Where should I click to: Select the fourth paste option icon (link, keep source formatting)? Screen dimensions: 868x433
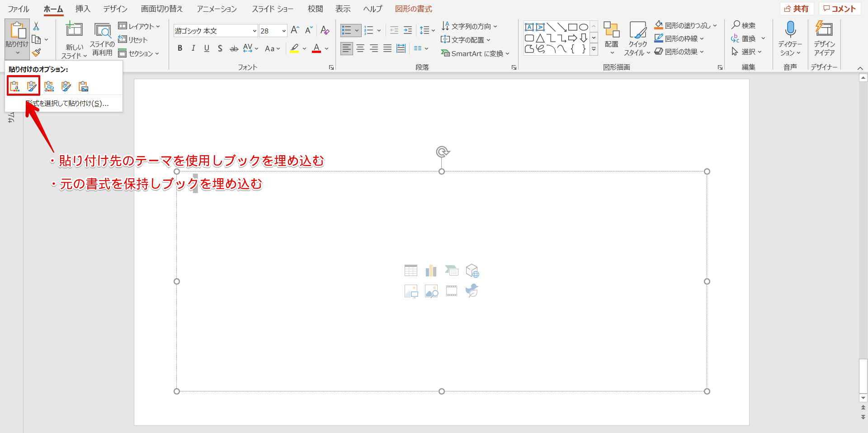click(66, 86)
